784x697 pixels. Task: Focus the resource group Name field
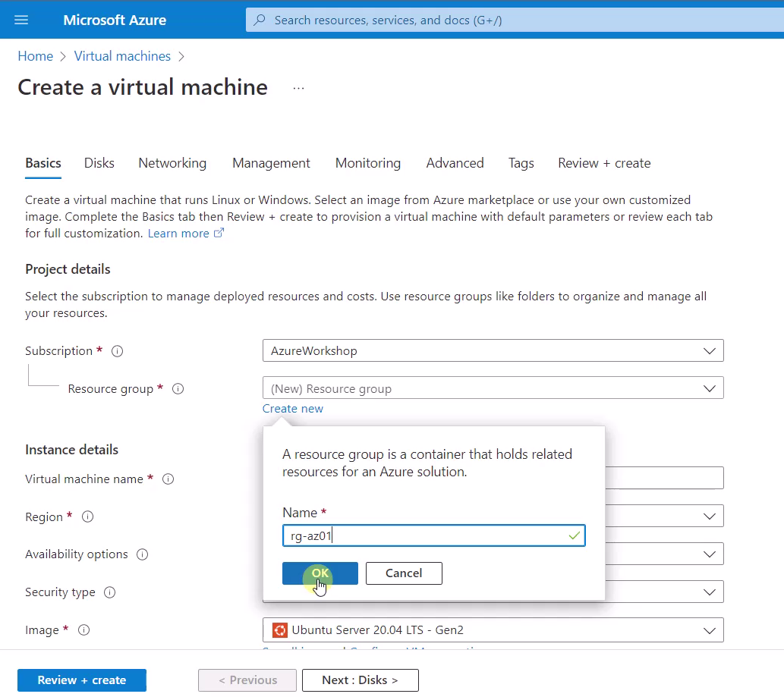pyautogui.click(x=433, y=535)
